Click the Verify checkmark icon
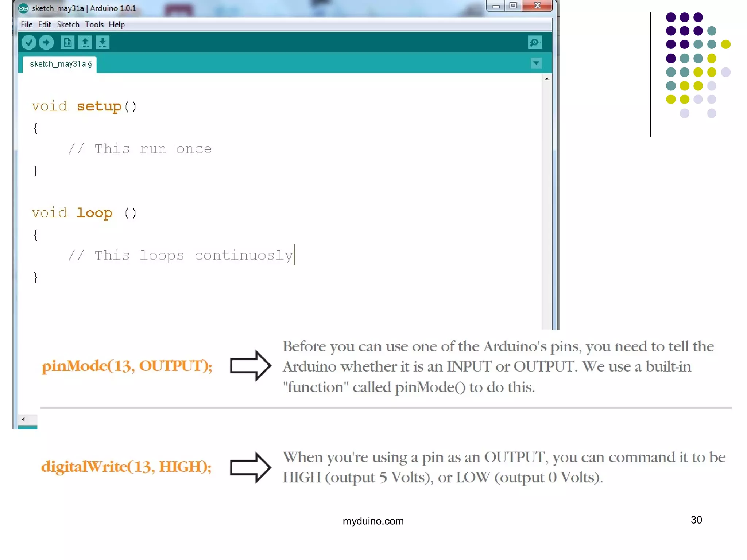Viewport: 747px width, 560px height. point(29,43)
